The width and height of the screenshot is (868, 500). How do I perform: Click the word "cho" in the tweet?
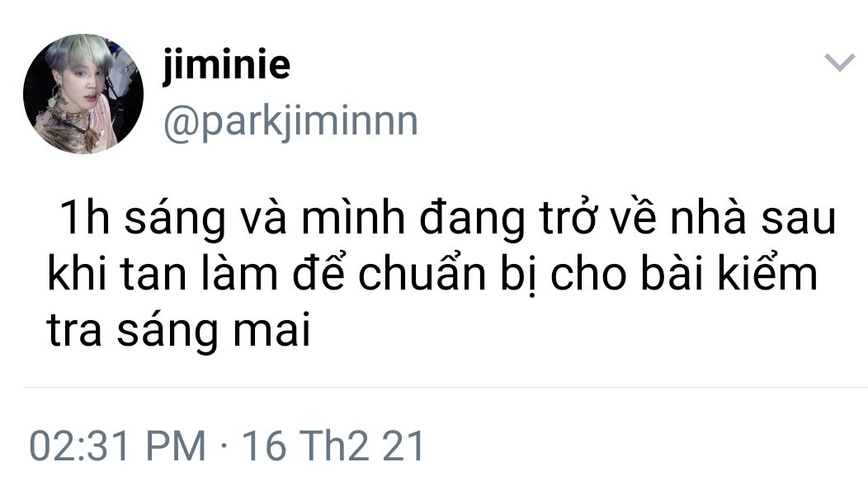pos(589,274)
